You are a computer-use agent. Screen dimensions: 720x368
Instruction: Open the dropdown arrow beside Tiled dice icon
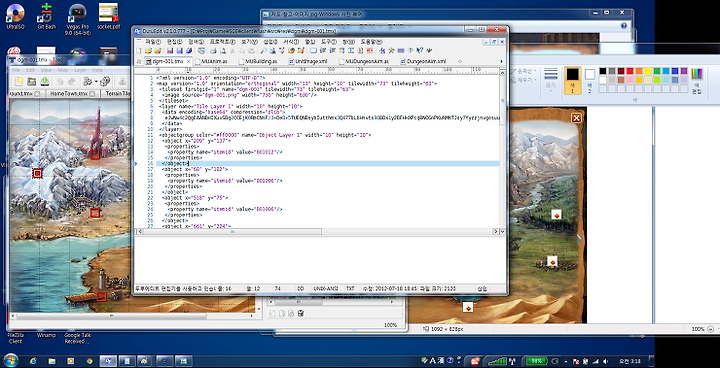point(96,82)
